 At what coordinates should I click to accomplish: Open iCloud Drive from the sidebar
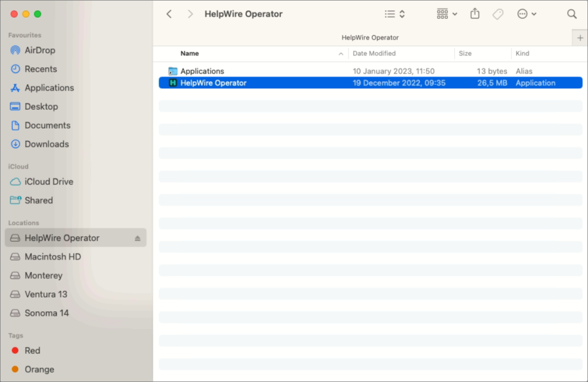[x=48, y=182]
